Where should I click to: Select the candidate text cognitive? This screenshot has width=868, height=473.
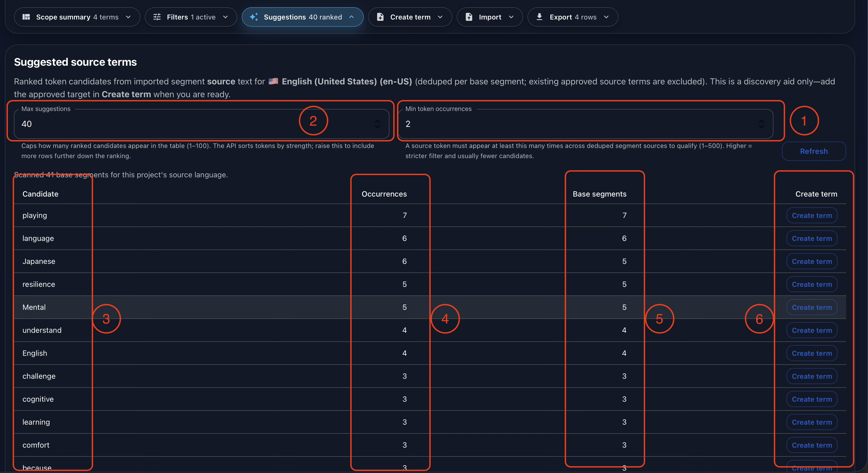(38, 399)
